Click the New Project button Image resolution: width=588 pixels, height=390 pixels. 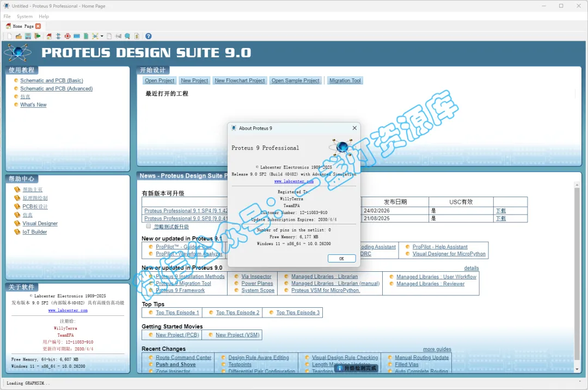194,81
